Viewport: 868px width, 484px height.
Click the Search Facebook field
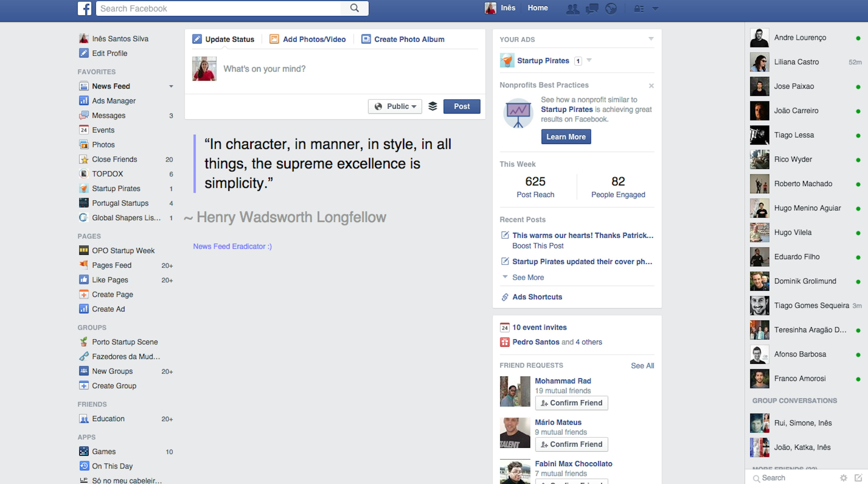point(218,8)
